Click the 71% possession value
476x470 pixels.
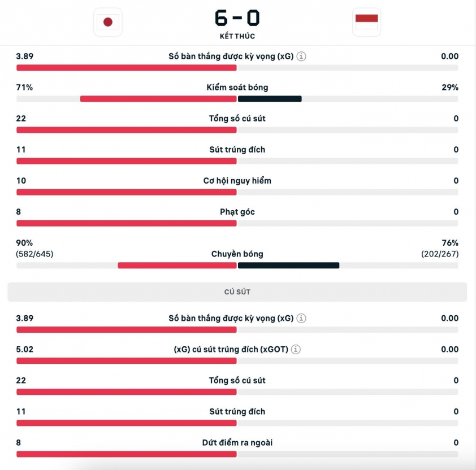coord(24,88)
